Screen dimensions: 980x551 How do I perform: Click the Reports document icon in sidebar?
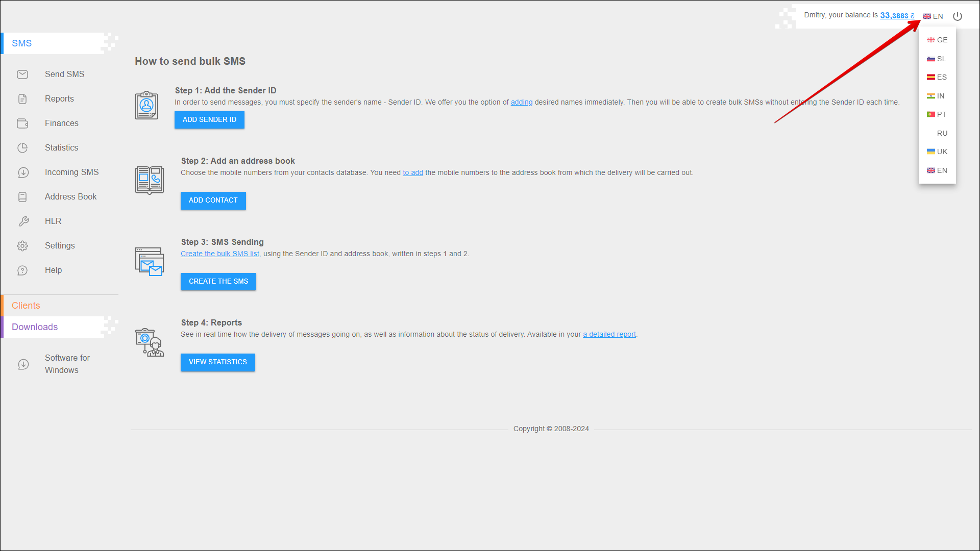(22, 99)
